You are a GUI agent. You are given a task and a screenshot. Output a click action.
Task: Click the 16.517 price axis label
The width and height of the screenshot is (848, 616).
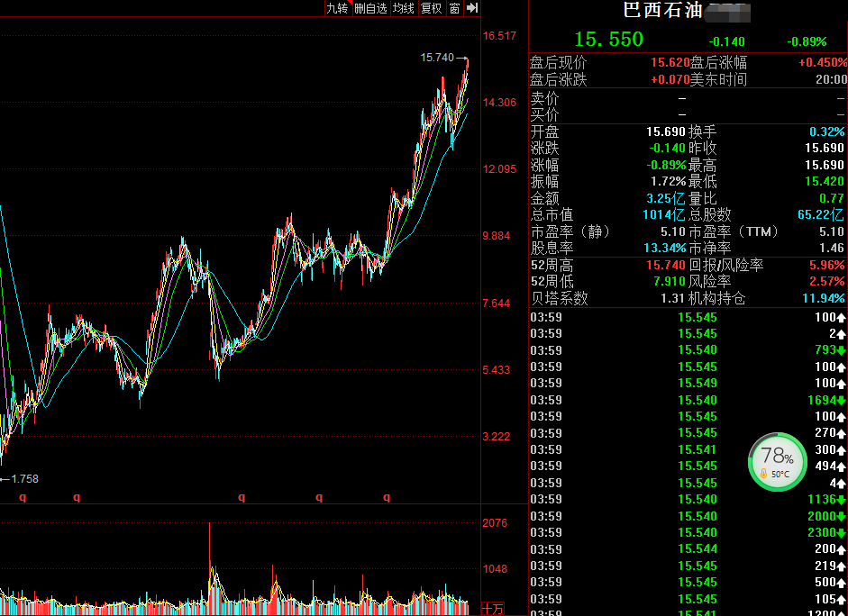[499, 36]
